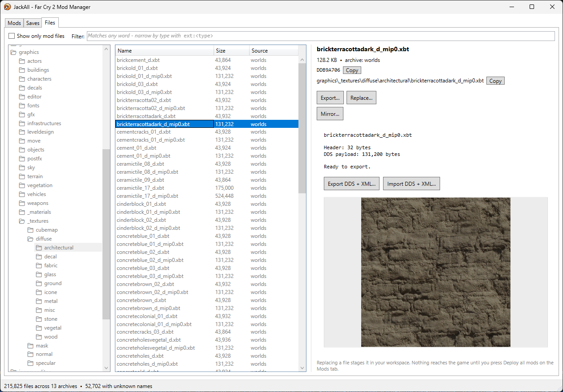Click the folder icon next to specular

pos(30,363)
